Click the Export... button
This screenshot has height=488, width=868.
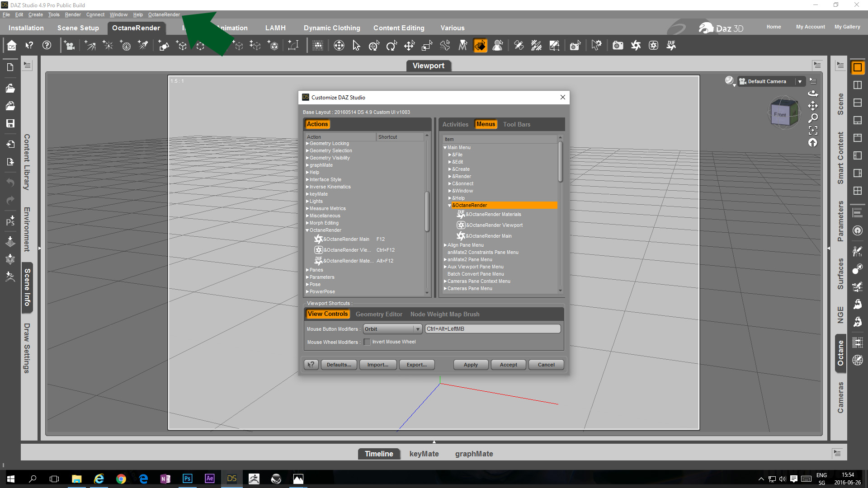(x=417, y=365)
